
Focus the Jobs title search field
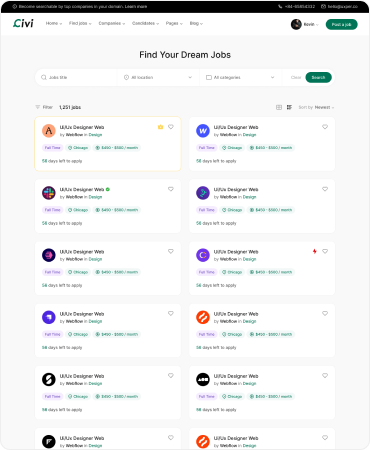pos(77,77)
